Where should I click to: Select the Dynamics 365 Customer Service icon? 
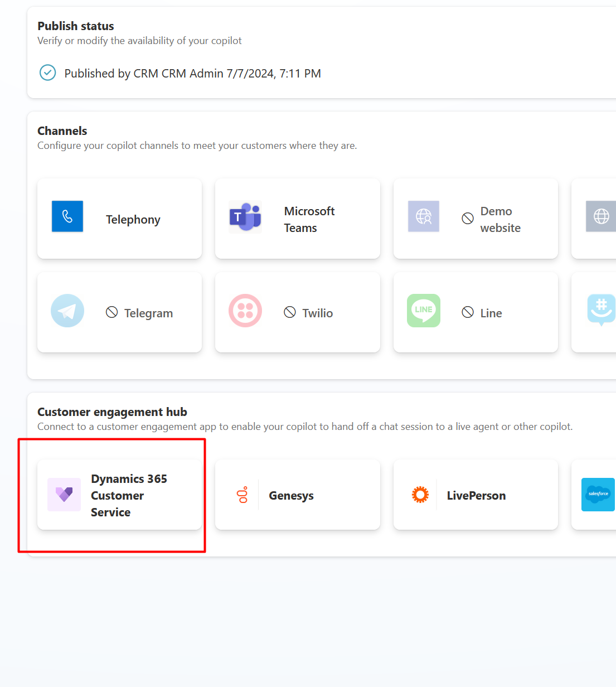[64, 495]
